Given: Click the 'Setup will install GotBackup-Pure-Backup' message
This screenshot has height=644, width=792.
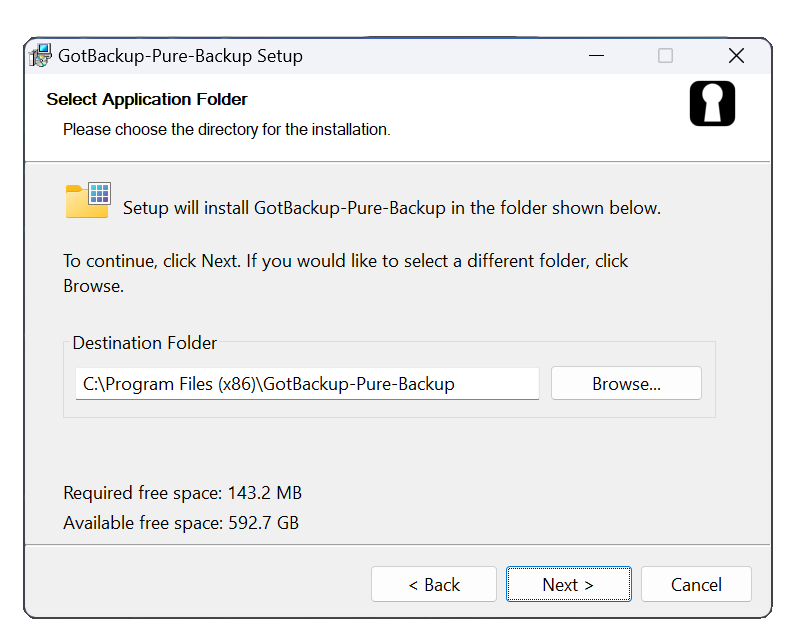Looking at the screenshot, I should point(392,208).
